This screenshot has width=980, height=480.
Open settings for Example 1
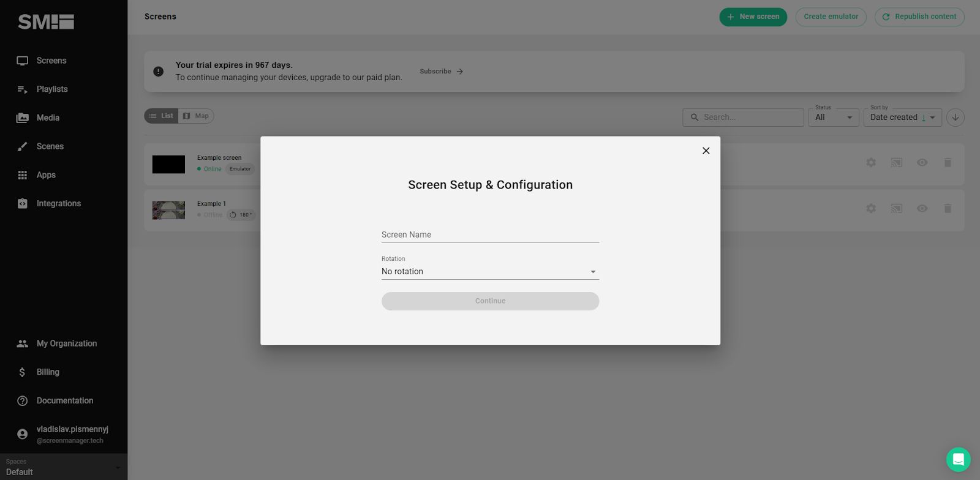pos(871,209)
